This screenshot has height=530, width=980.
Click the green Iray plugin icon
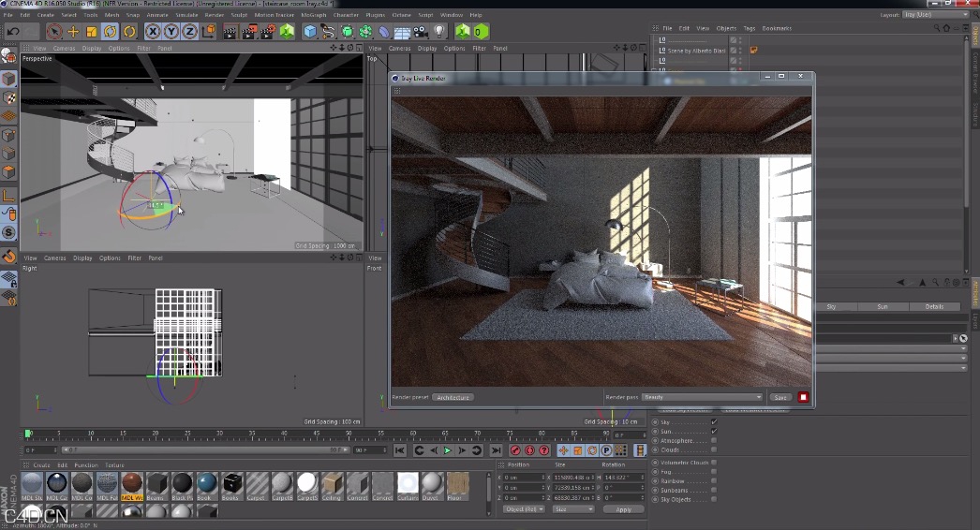point(463,31)
